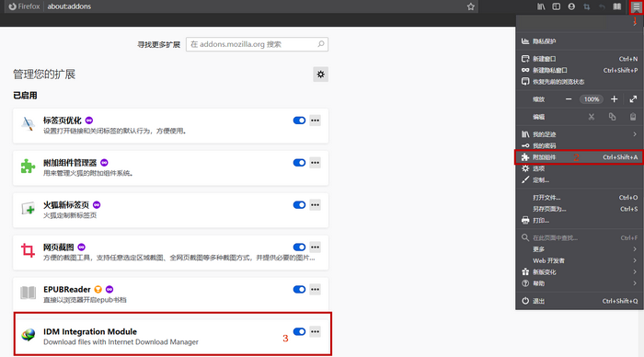Click the purple badge next to 标签页优化

click(89, 121)
